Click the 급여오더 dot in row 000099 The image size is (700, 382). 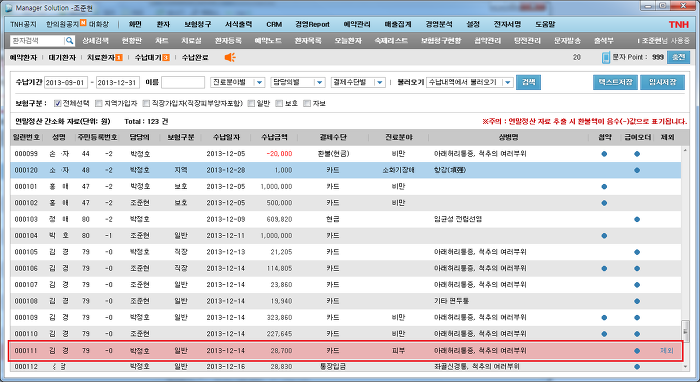(637, 154)
